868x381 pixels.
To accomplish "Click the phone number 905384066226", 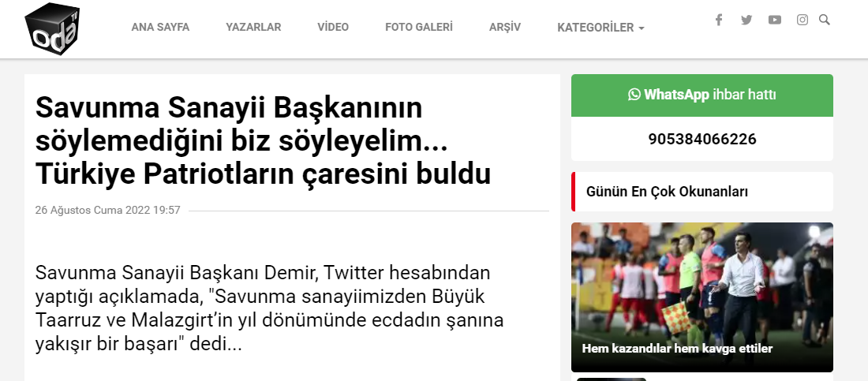I will point(702,139).
